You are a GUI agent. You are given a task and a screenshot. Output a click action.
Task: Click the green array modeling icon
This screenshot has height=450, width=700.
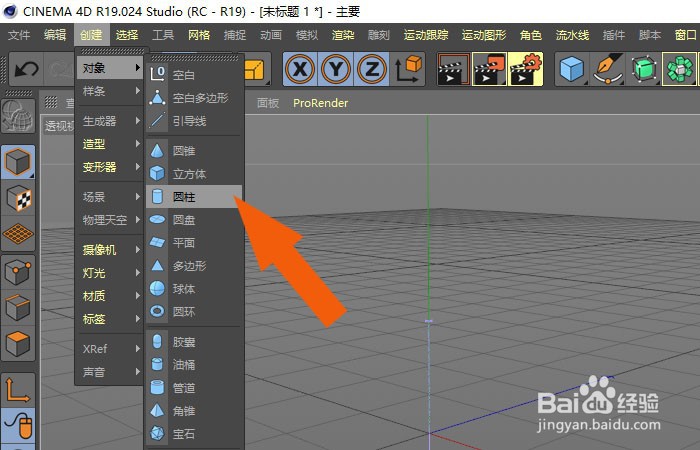pyautogui.click(x=679, y=69)
